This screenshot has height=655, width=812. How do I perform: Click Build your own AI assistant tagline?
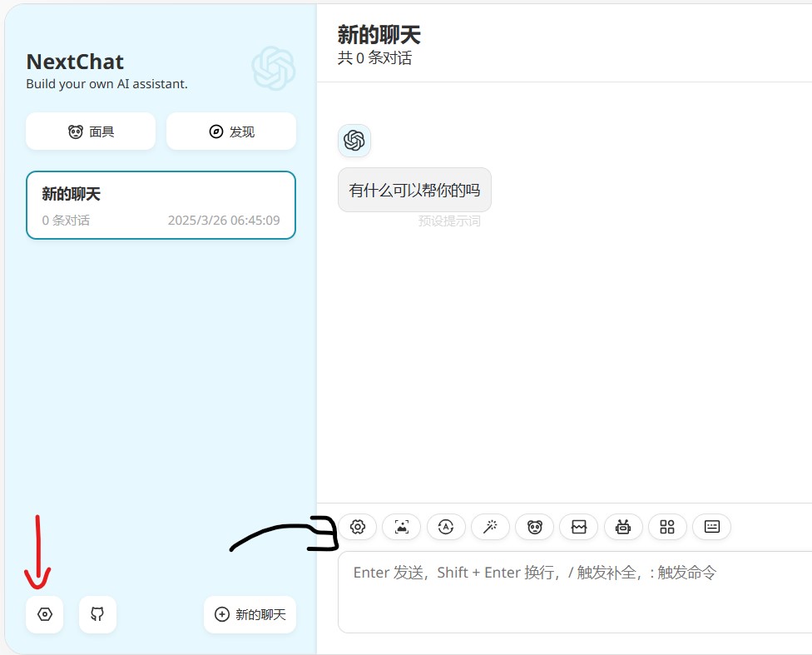tap(106, 84)
